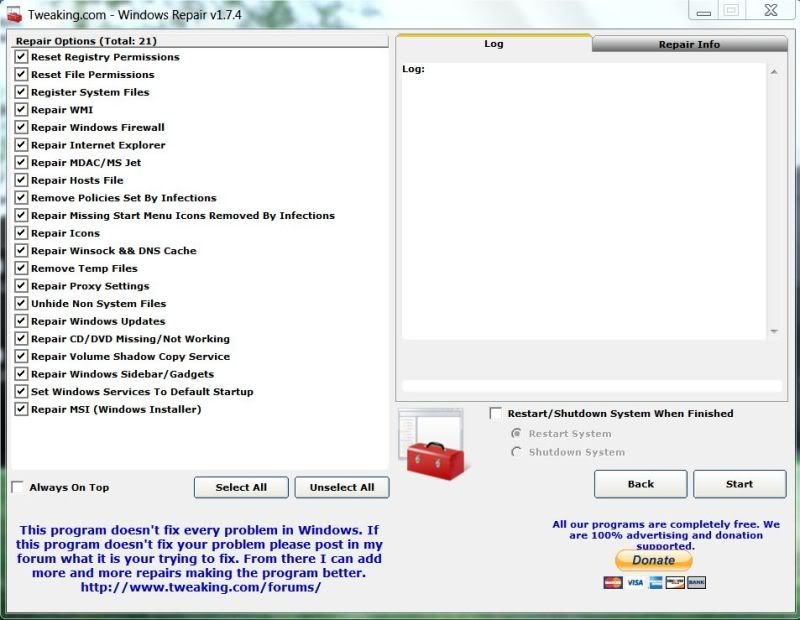The width and height of the screenshot is (800, 620).
Task: Click the red toolbox app icon in title bar
Action: click(14, 15)
